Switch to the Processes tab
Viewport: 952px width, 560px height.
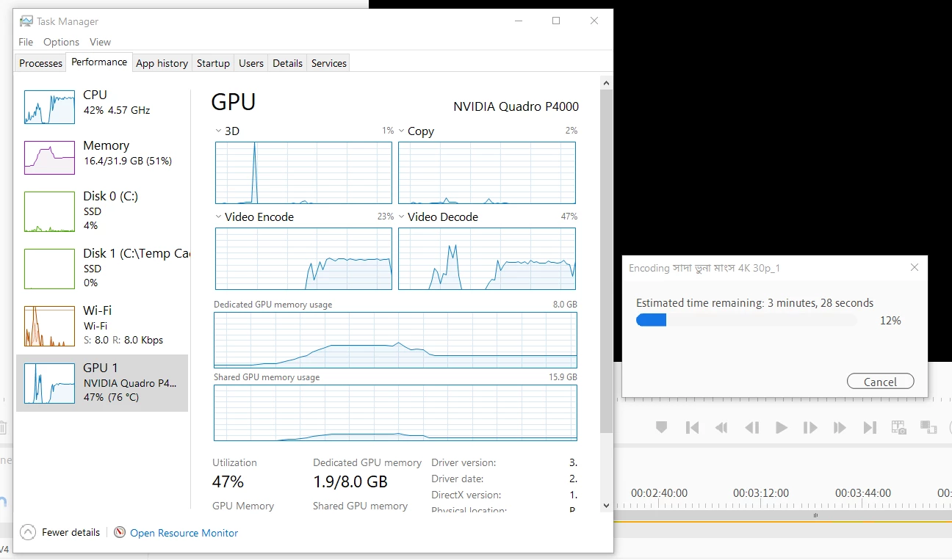point(40,63)
